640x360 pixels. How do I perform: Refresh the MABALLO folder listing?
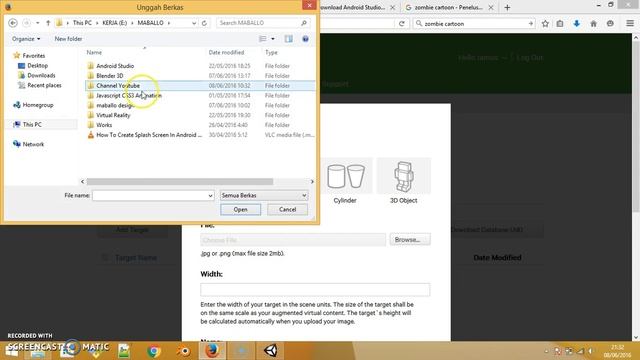click(x=204, y=23)
